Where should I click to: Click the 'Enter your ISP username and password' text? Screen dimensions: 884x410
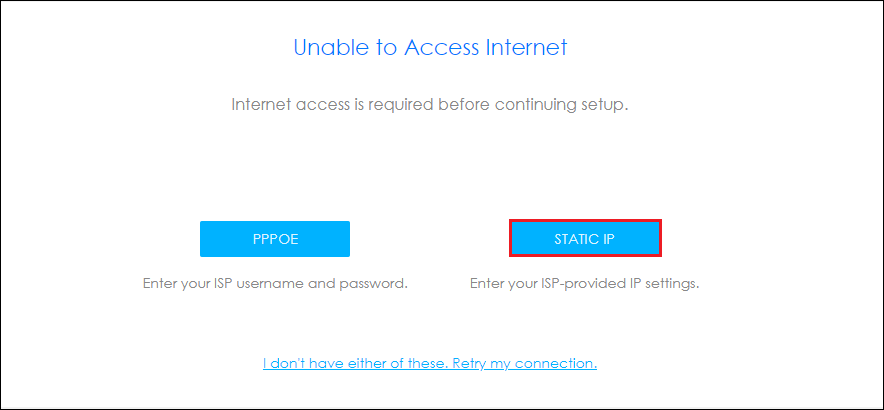click(275, 283)
